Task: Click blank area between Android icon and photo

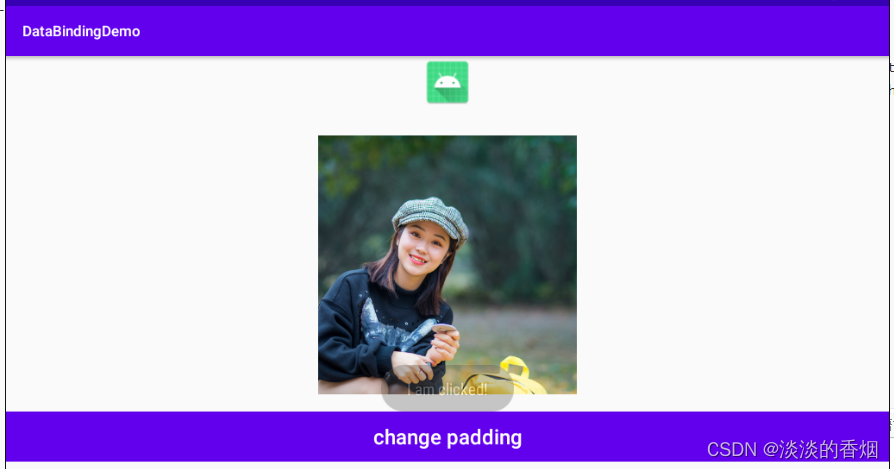Action: point(448,119)
